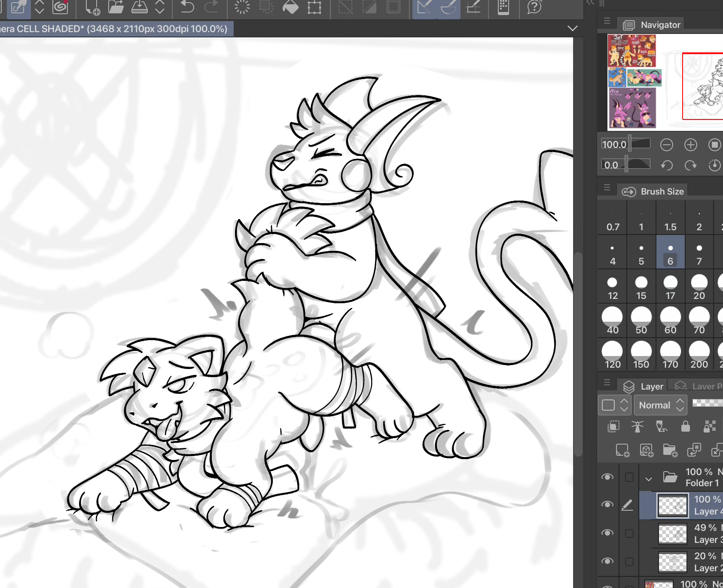Toggle Snap to Ruler

pyautogui.click(x=424, y=7)
